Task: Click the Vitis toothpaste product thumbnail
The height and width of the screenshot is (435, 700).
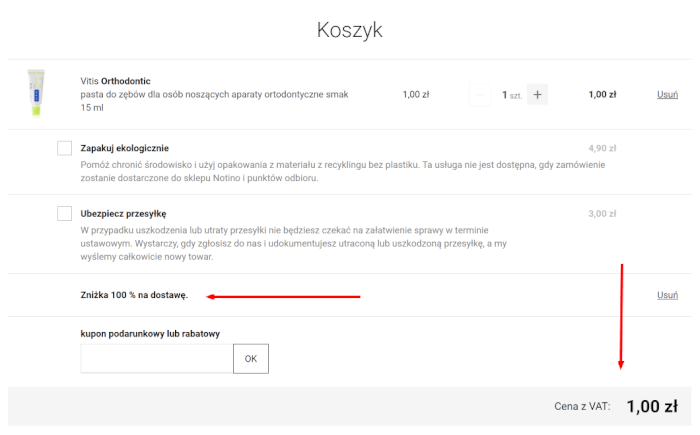Action: tap(37, 94)
